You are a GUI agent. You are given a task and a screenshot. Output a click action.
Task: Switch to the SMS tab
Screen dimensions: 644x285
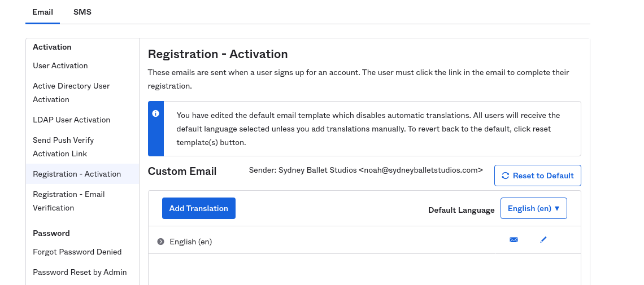tap(82, 12)
